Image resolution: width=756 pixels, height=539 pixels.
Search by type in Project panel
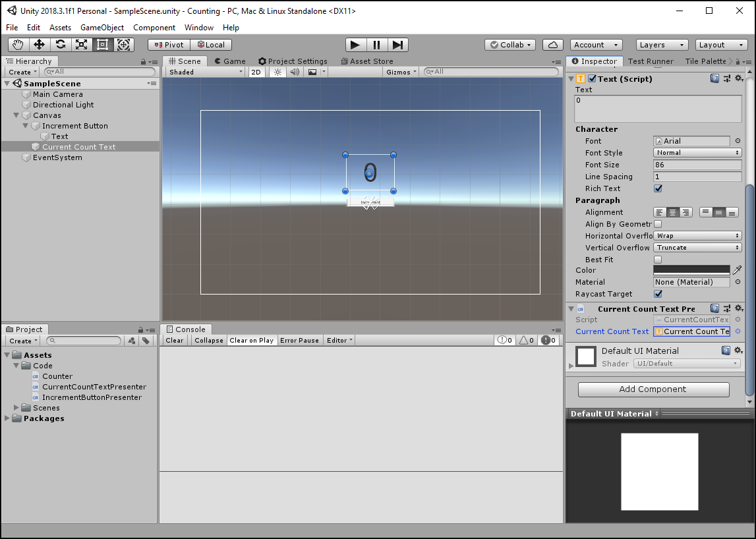(x=132, y=341)
